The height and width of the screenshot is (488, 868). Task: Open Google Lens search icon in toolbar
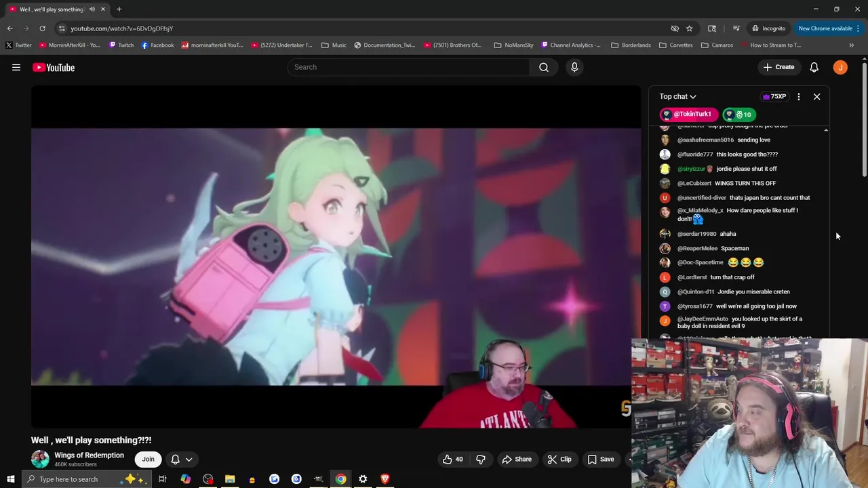712,28
